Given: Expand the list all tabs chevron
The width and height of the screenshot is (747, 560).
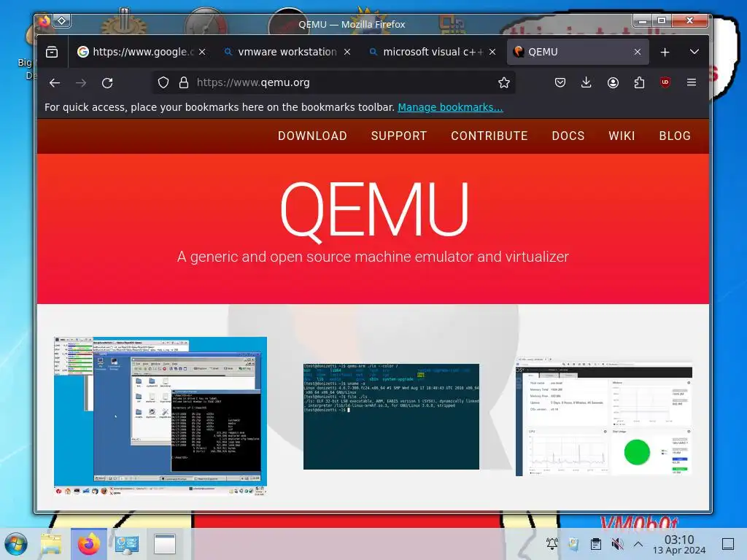Looking at the screenshot, I should click(x=694, y=52).
